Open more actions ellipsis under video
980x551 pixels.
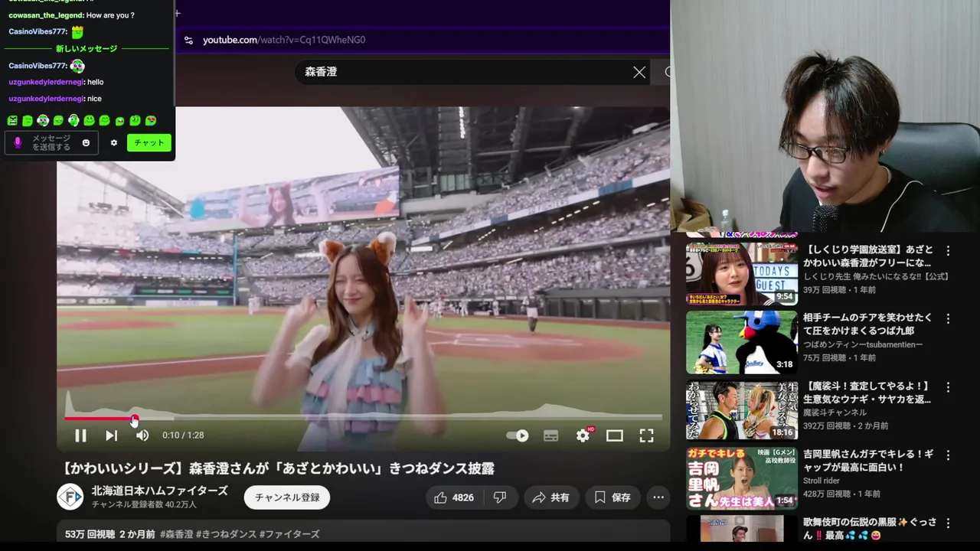(658, 497)
